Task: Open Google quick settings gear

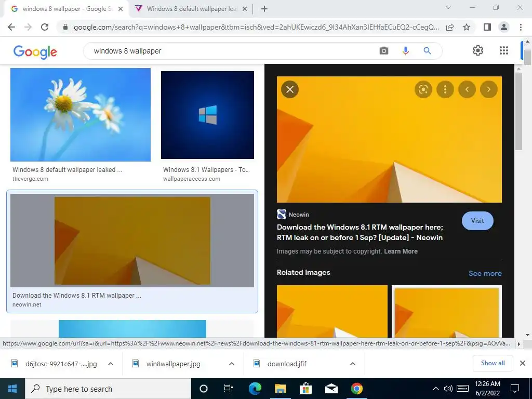Action: point(478,50)
